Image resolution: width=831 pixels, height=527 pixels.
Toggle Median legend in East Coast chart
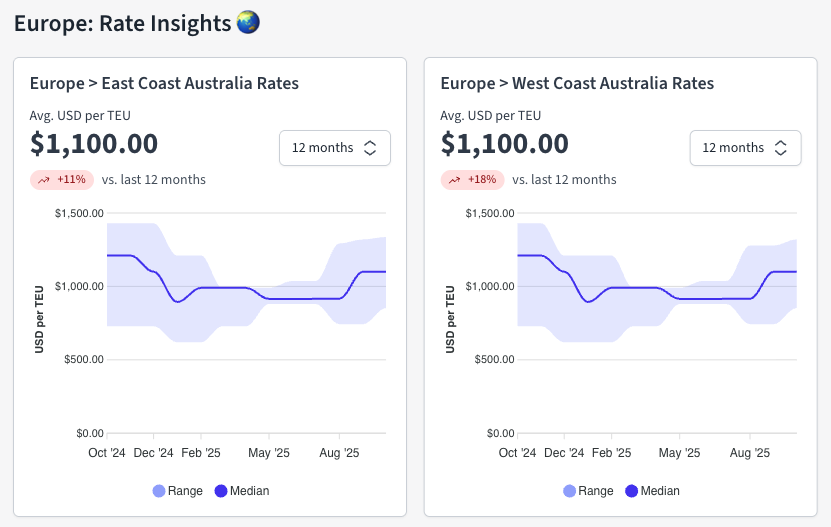(x=242, y=491)
